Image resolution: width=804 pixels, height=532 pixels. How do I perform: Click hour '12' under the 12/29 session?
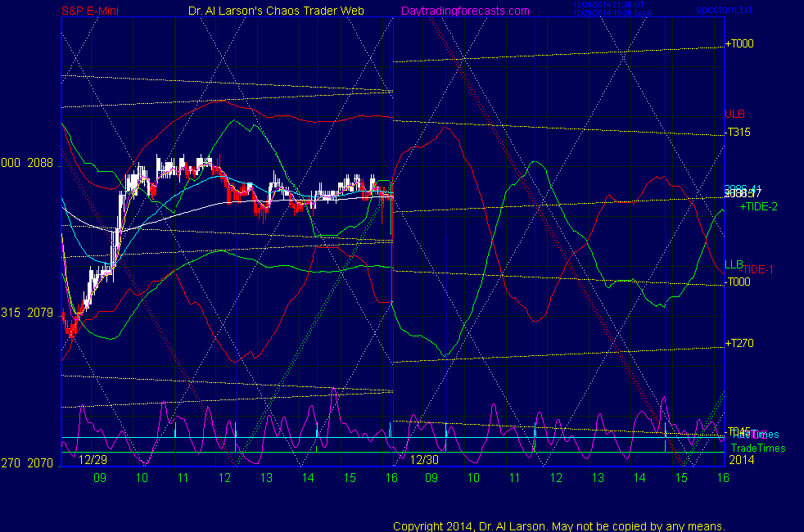[224, 478]
